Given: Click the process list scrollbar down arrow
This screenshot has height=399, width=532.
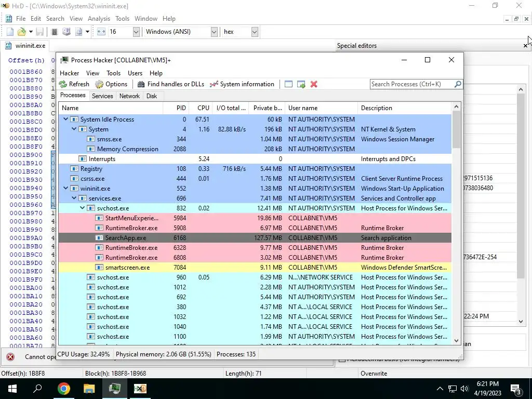Looking at the screenshot, I should pyautogui.click(x=456, y=341).
